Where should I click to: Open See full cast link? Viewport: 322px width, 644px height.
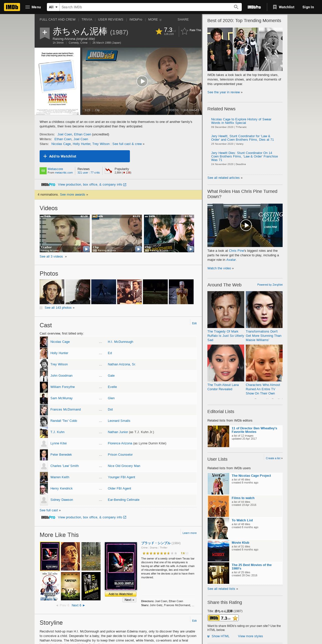(x=49, y=510)
